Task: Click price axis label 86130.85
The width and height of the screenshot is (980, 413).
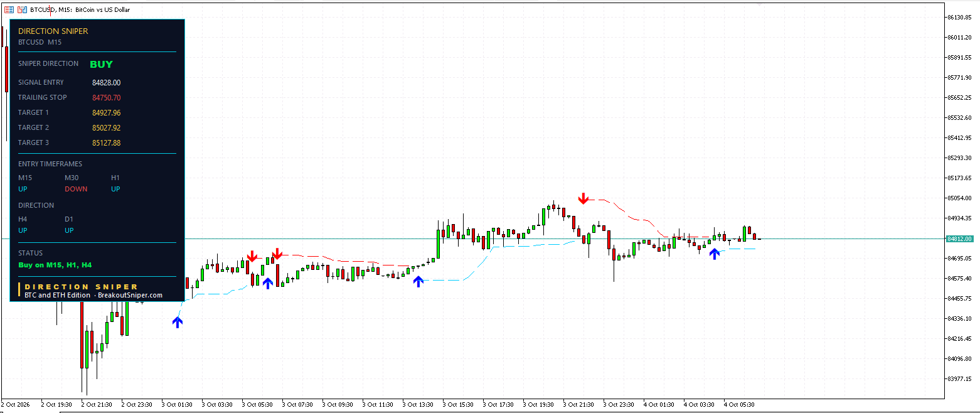Action: (959, 17)
